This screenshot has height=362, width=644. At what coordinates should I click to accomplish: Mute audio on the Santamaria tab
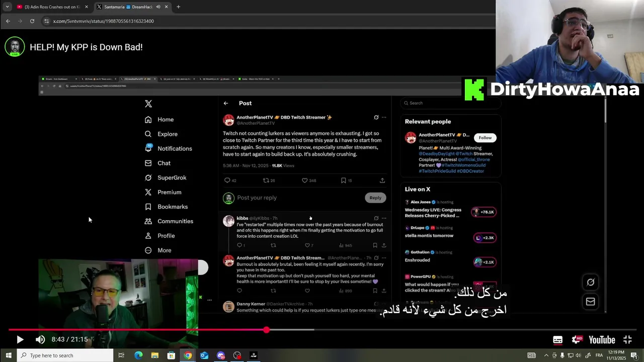pyautogui.click(x=158, y=7)
